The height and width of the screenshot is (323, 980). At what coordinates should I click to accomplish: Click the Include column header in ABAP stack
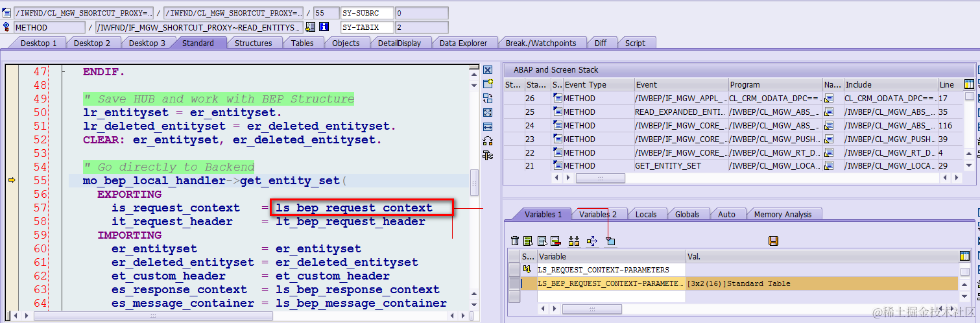pyautogui.click(x=890, y=84)
